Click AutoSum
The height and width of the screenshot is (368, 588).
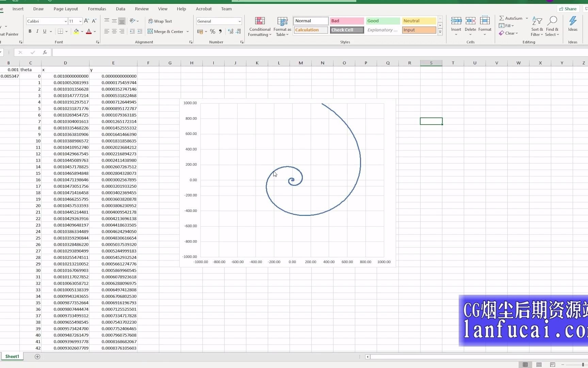point(511,18)
